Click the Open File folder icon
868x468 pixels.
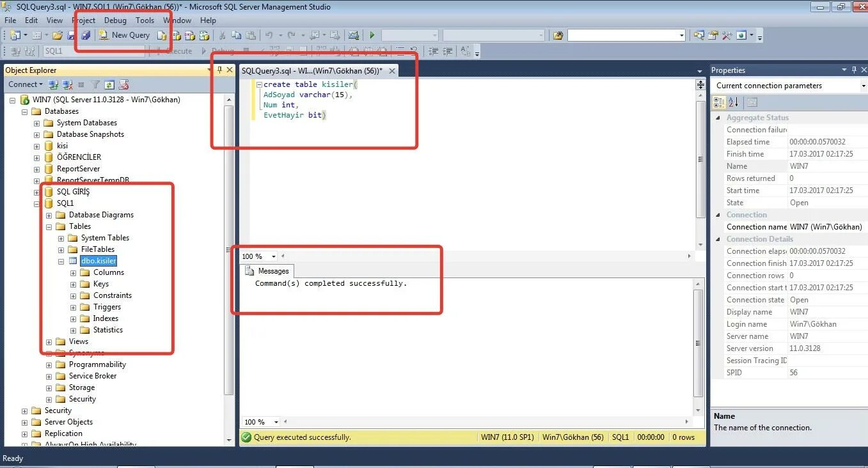tap(58, 35)
